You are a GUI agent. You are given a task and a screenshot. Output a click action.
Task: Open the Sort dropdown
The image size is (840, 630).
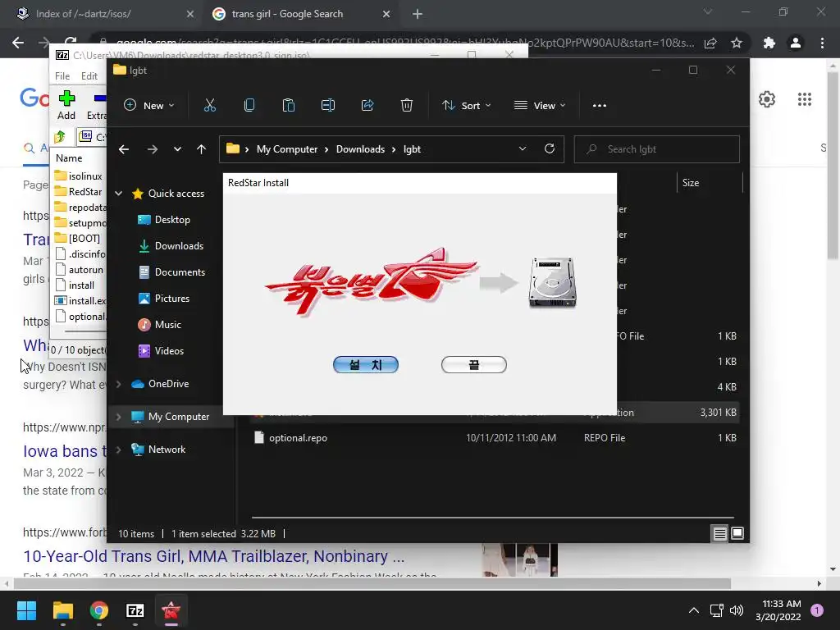[466, 106]
